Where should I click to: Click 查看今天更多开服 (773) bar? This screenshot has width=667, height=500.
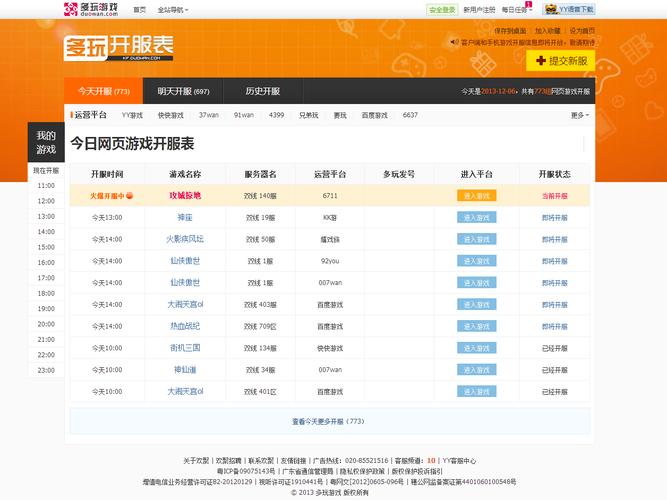[x=329, y=421]
